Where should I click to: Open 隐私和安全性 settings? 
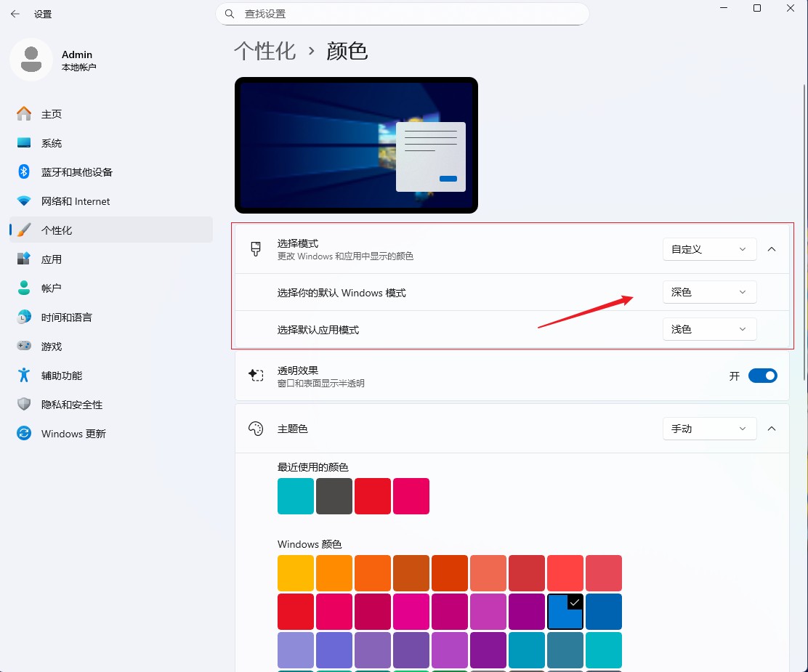[111, 404]
